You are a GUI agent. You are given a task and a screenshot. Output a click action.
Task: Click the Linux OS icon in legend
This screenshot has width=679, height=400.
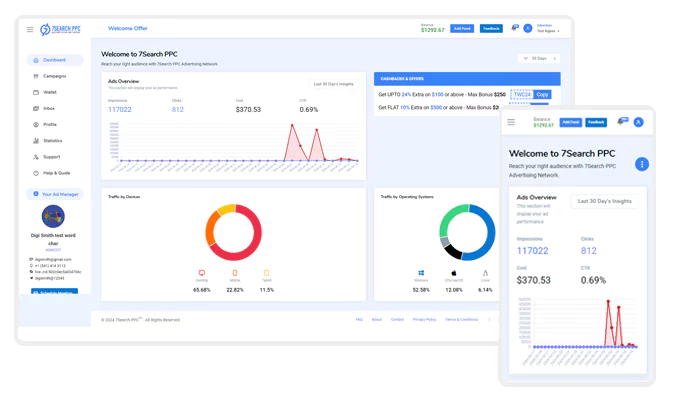(485, 273)
